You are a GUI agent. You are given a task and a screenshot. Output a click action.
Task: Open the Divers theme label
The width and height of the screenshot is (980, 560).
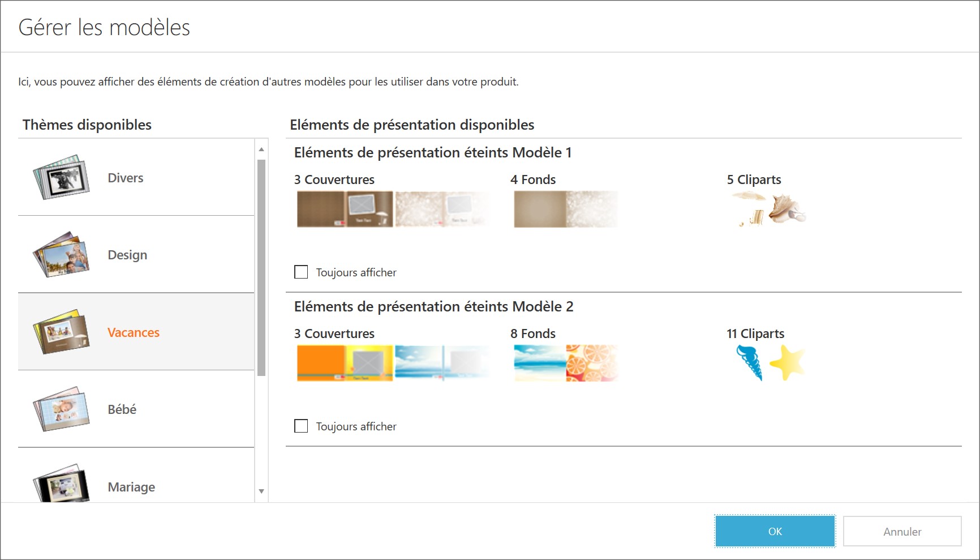coord(126,178)
